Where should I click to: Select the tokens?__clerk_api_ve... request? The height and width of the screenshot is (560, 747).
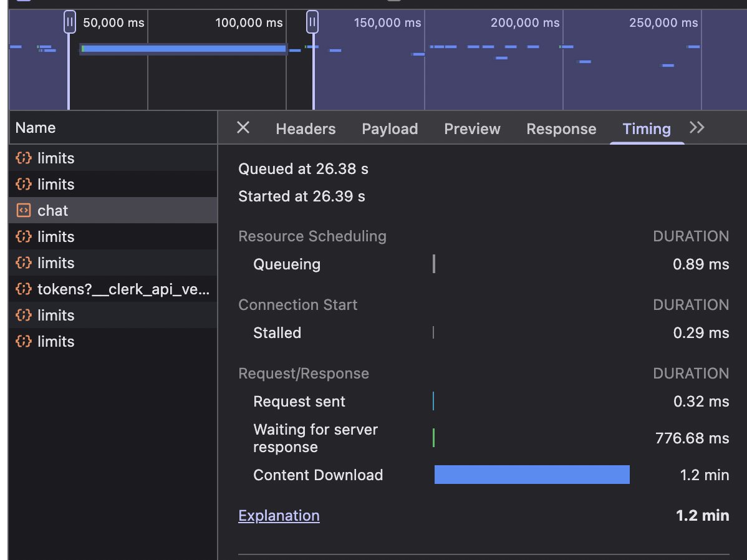[113, 289]
